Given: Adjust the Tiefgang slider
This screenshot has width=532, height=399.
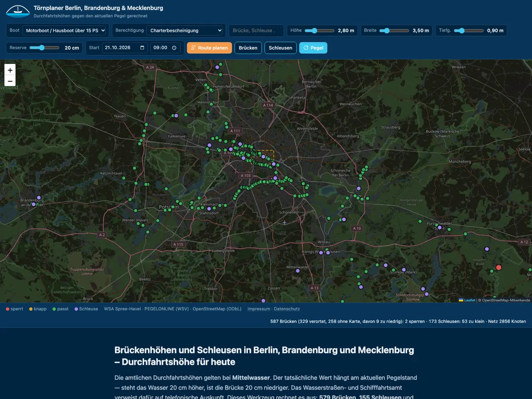Looking at the screenshot, I should coord(469,31).
